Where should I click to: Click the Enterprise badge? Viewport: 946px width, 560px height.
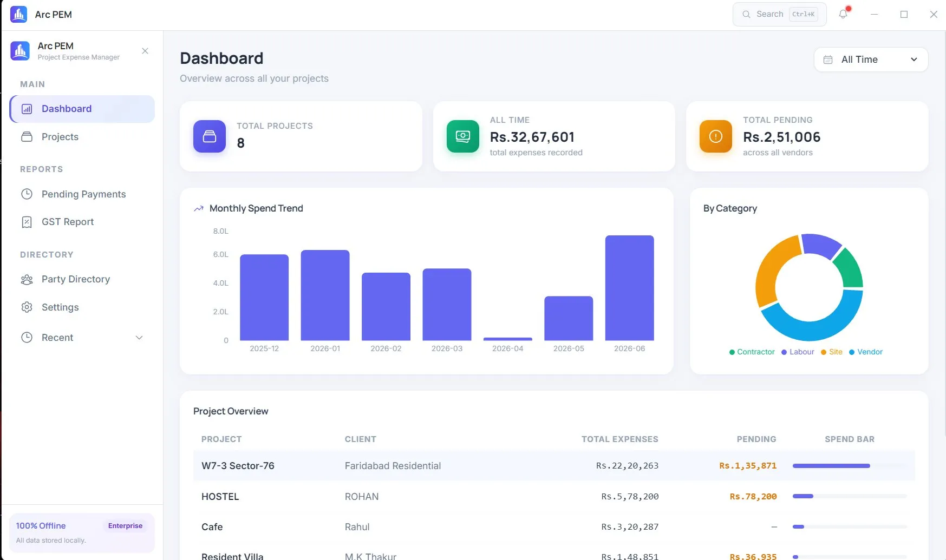(x=125, y=525)
